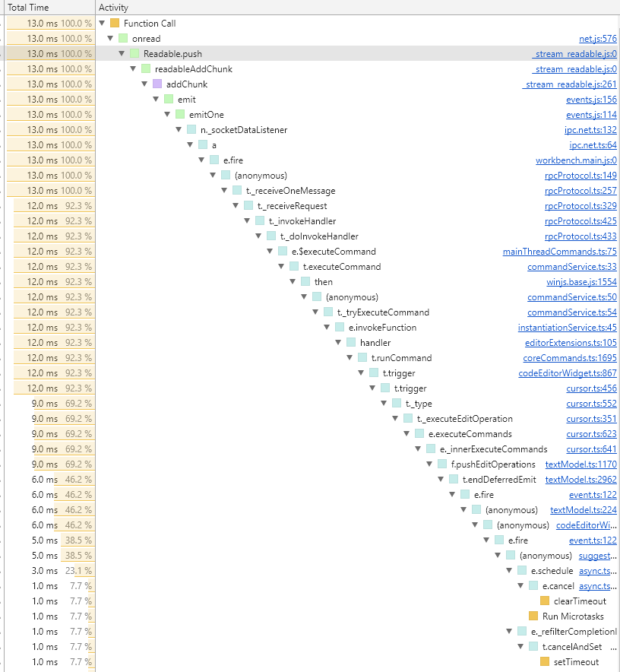Click the teal square beside t._invokeHandler

click(x=260, y=220)
